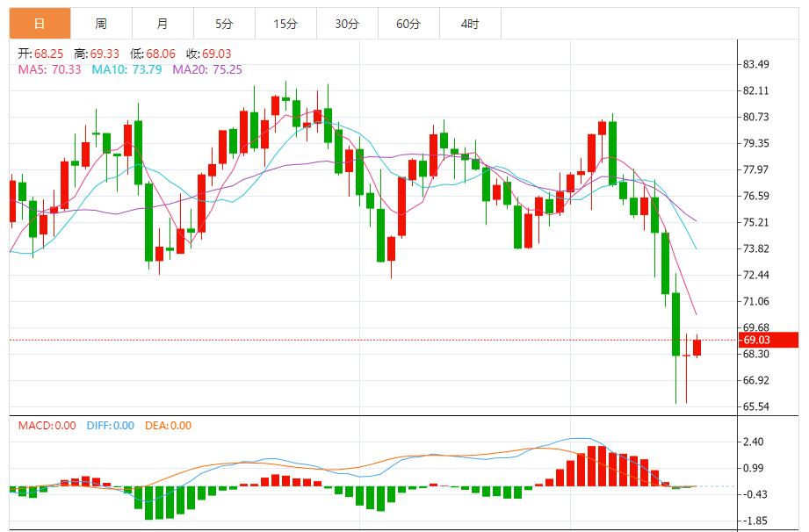Open the 60分 timeframe tab

click(x=408, y=24)
